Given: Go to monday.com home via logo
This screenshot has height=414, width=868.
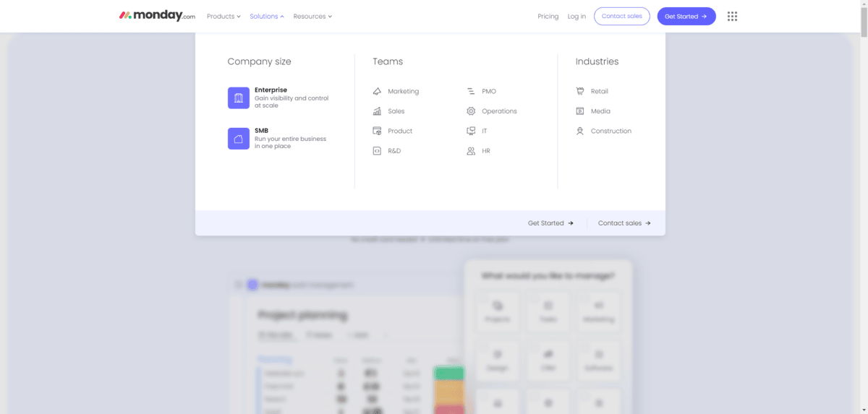Looking at the screenshot, I should click(x=157, y=16).
